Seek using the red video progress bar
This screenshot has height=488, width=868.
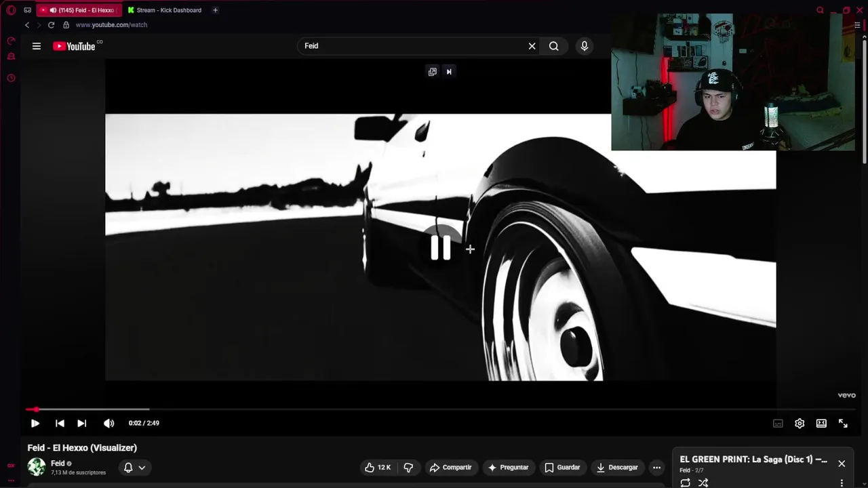[x=439, y=409]
